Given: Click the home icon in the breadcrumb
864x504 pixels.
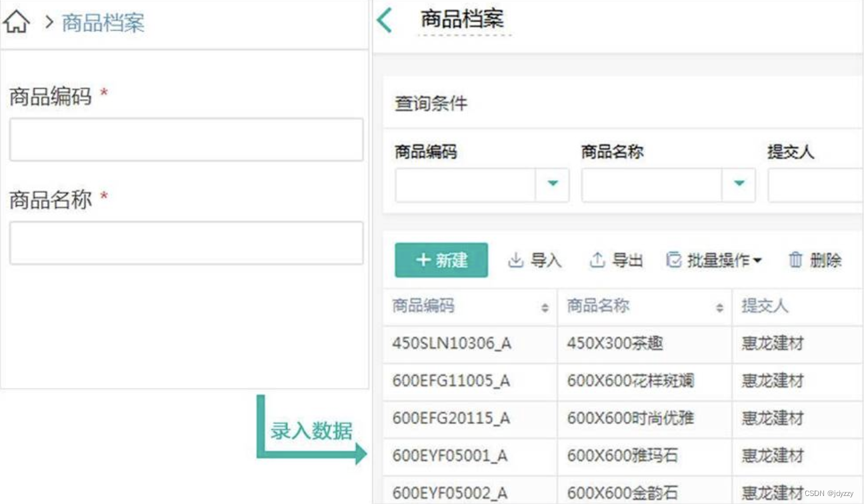Looking at the screenshot, I should click(16, 22).
